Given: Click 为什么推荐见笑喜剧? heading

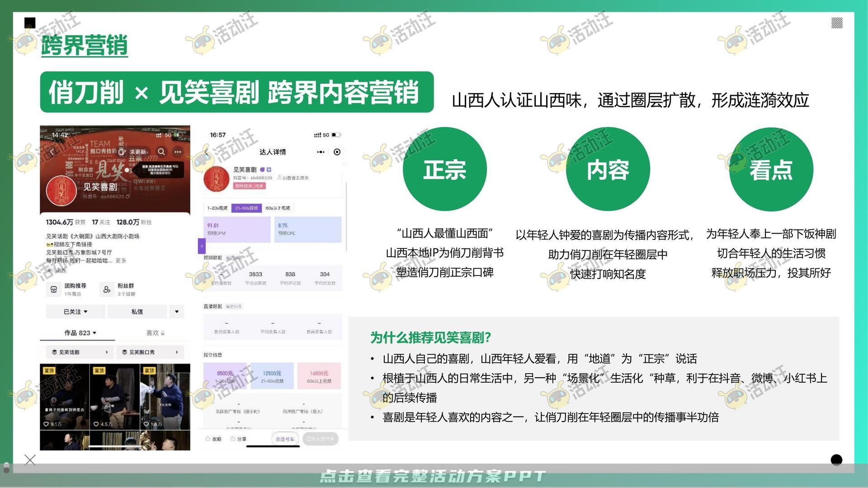Looking at the screenshot, I should click(430, 338).
